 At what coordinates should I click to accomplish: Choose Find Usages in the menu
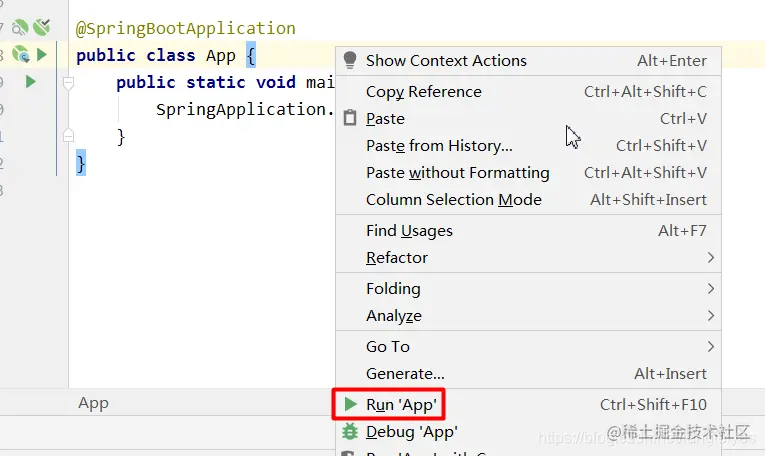point(528,230)
